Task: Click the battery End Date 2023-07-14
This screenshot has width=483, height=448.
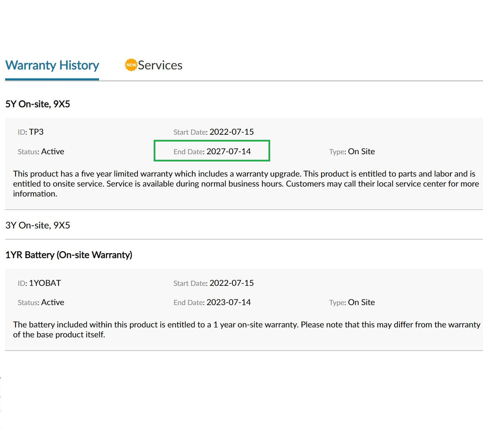Action: tap(228, 302)
